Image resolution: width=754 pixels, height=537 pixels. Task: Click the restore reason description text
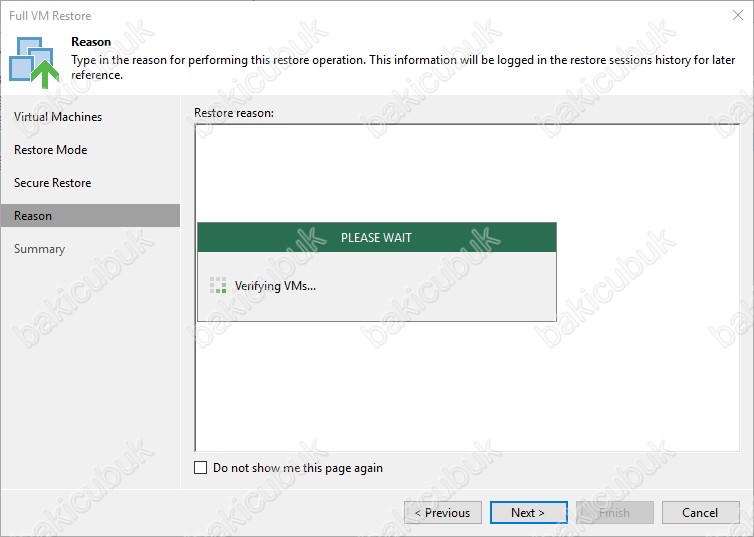(403, 67)
